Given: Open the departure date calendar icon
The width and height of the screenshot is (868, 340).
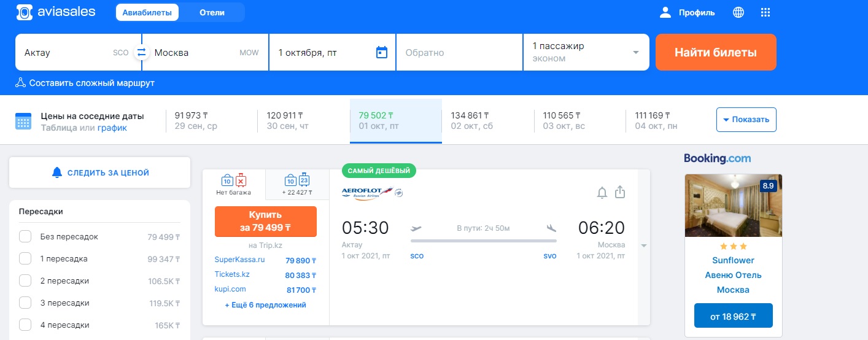Looking at the screenshot, I should click(381, 52).
